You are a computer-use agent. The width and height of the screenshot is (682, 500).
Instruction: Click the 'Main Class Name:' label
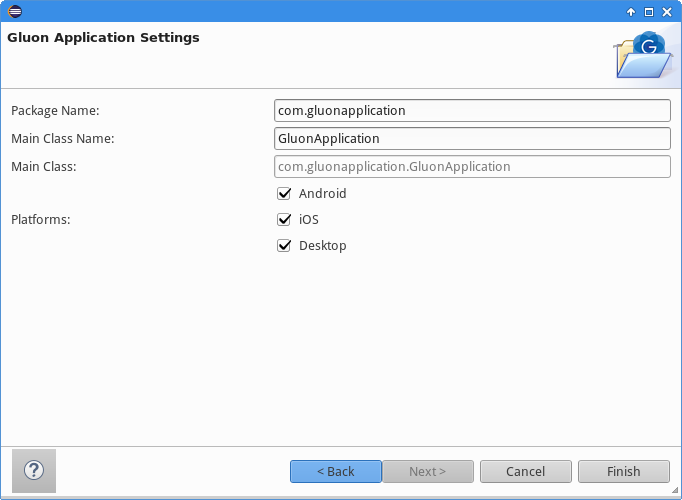63,139
